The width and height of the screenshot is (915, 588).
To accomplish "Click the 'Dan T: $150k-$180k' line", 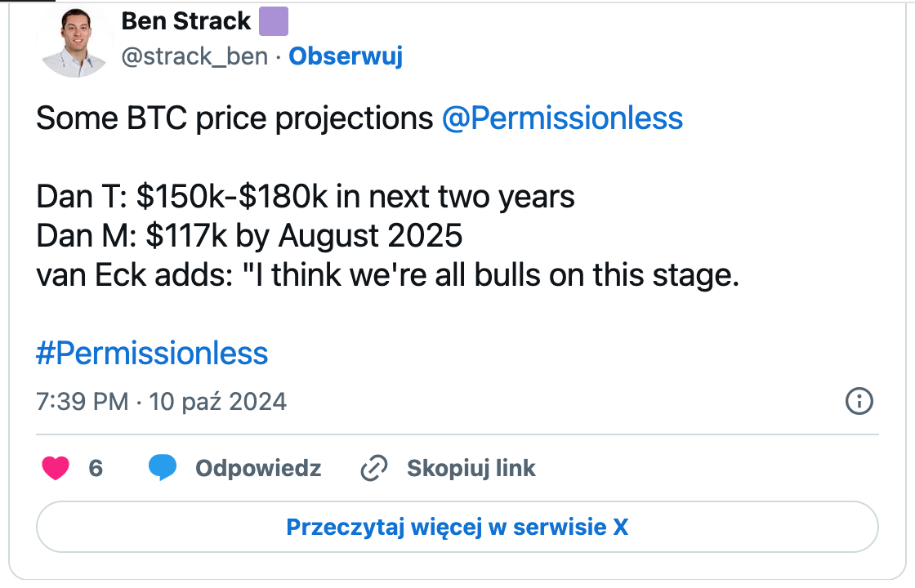I will (x=306, y=197).
